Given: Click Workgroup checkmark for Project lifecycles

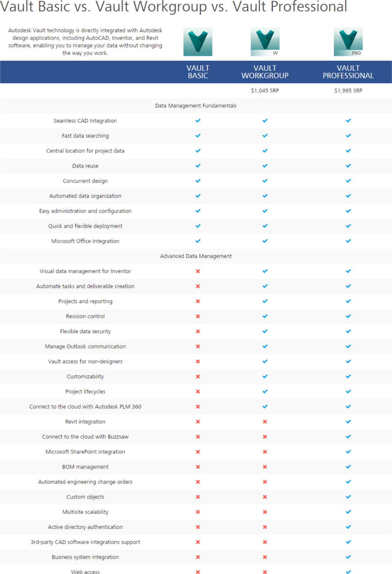Looking at the screenshot, I should [265, 392].
